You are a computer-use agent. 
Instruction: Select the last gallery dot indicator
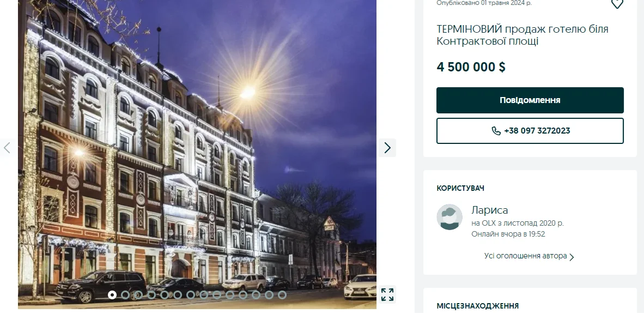pyautogui.click(x=282, y=295)
